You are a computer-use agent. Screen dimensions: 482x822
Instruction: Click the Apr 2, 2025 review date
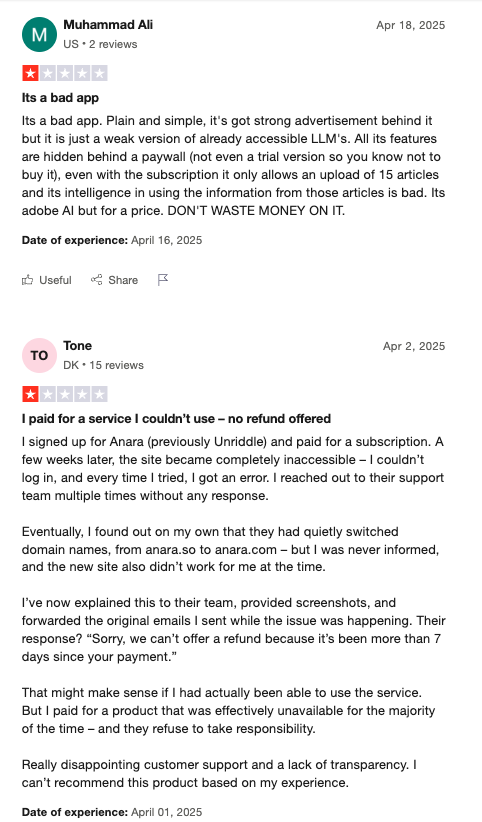coord(414,346)
